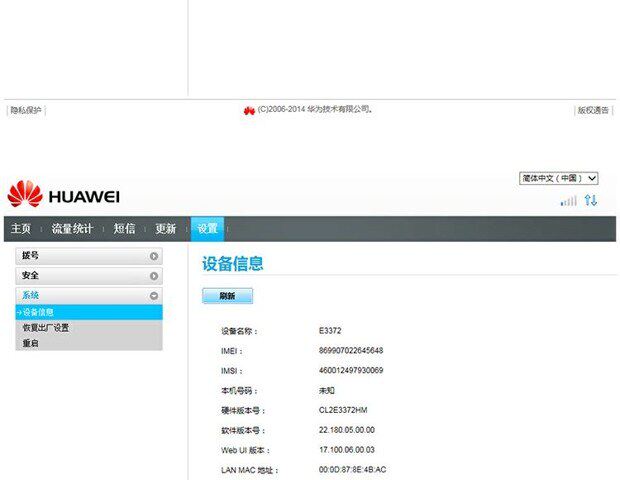
Task: Open the 更新 tab
Action: click(x=165, y=229)
